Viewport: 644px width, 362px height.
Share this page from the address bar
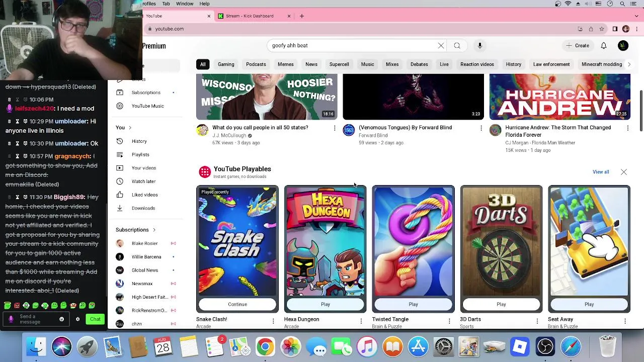click(x=591, y=29)
